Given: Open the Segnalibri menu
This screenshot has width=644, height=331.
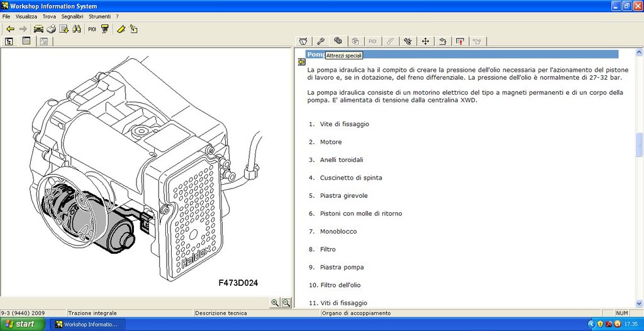Looking at the screenshot, I should [x=72, y=17].
